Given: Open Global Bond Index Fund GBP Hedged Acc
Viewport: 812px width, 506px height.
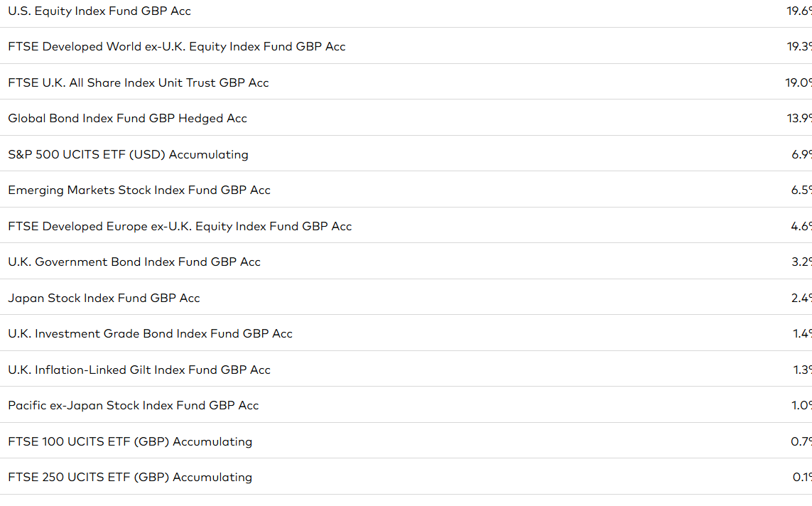Looking at the screenshot, I should [x=128, y=119].
